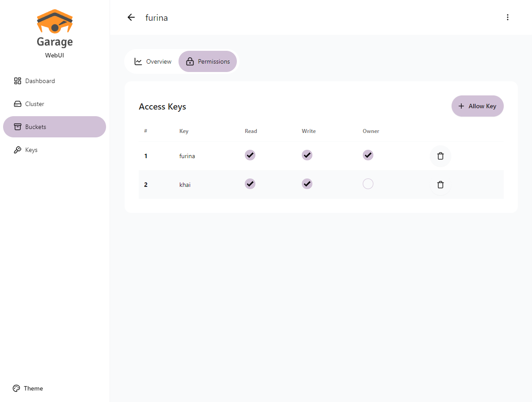
Task: Switch to the Overview tab
Action: 153,61
